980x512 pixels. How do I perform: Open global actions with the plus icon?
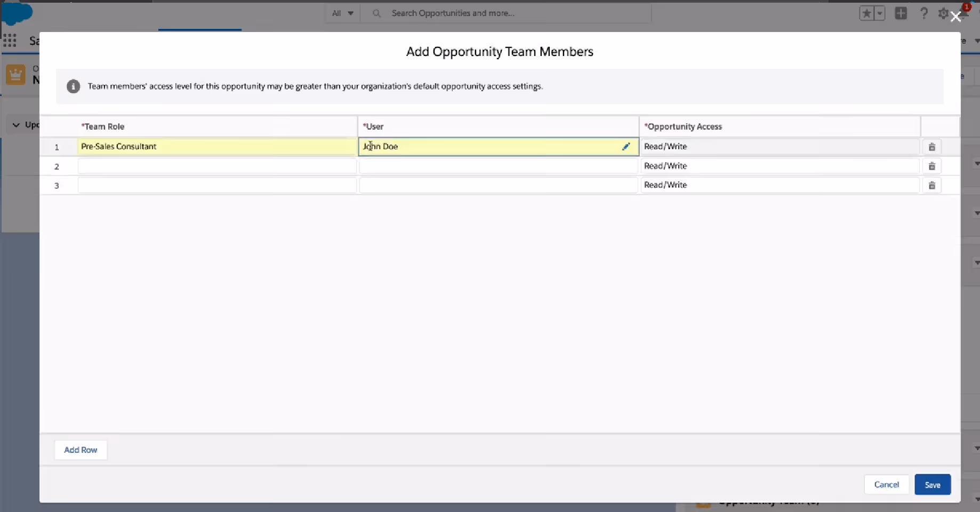click(901, 13)
